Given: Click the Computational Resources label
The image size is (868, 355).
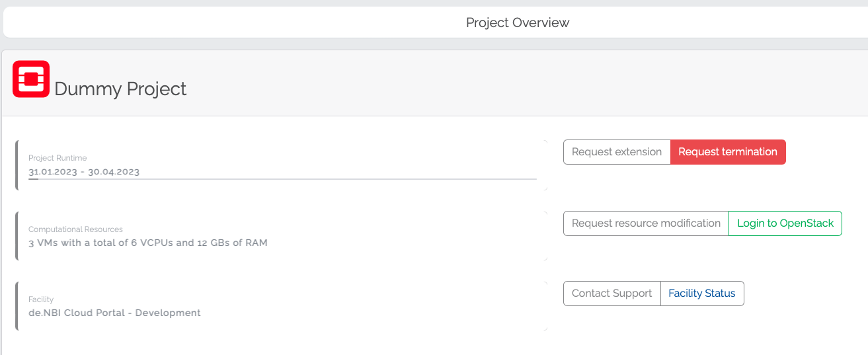Looking at the screenshot, I should (x=75, y=229).
